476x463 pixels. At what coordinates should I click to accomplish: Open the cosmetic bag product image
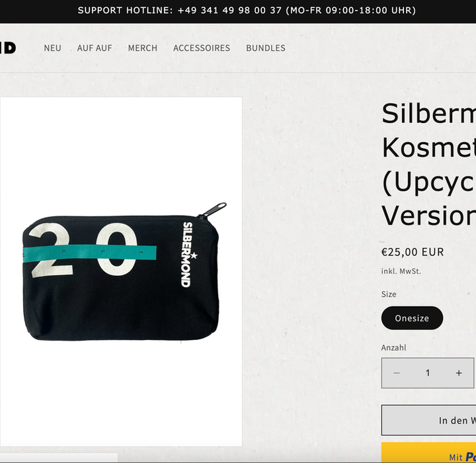[x=121, y=272]
